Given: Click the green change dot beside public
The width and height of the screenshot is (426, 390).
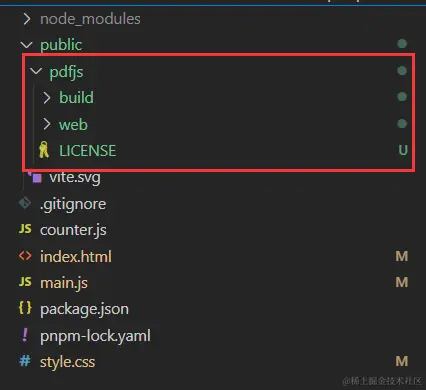Looking at the screenshot, I should coord(402,44).
